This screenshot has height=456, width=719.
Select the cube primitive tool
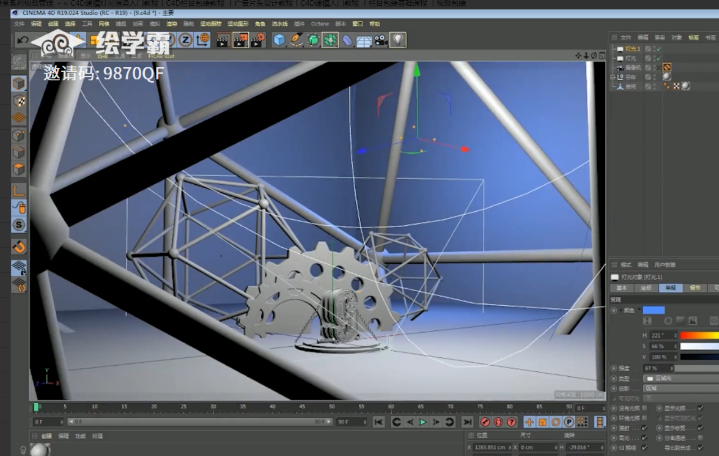(x=278, y=40)
